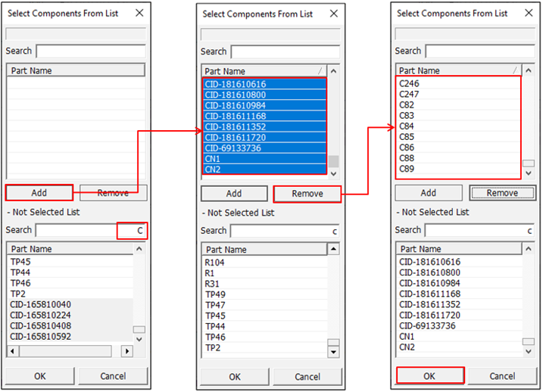This screenshot has width=543, height=392.
Task: Click Part Name header in right lower list
Action: point(454,249)
